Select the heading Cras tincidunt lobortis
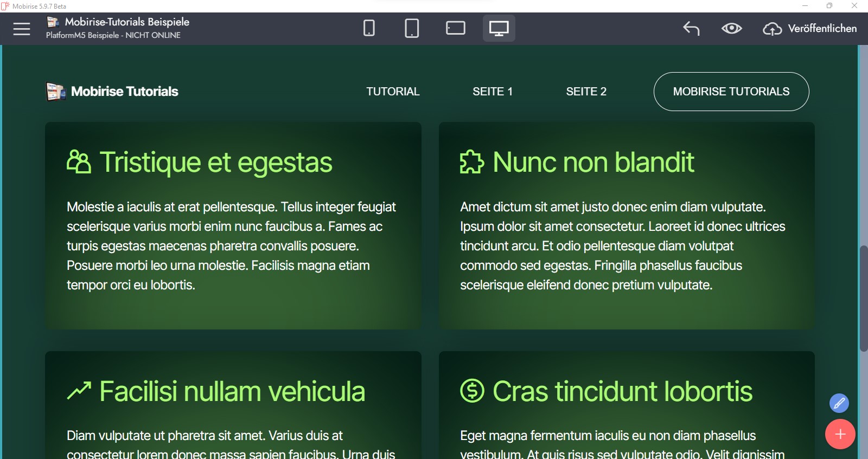 click(x=623, y=391)
